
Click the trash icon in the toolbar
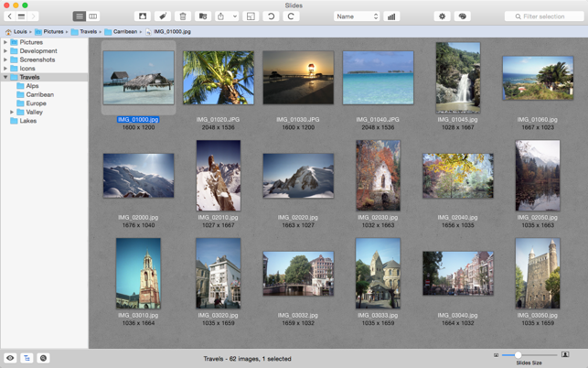pos(183,16)
